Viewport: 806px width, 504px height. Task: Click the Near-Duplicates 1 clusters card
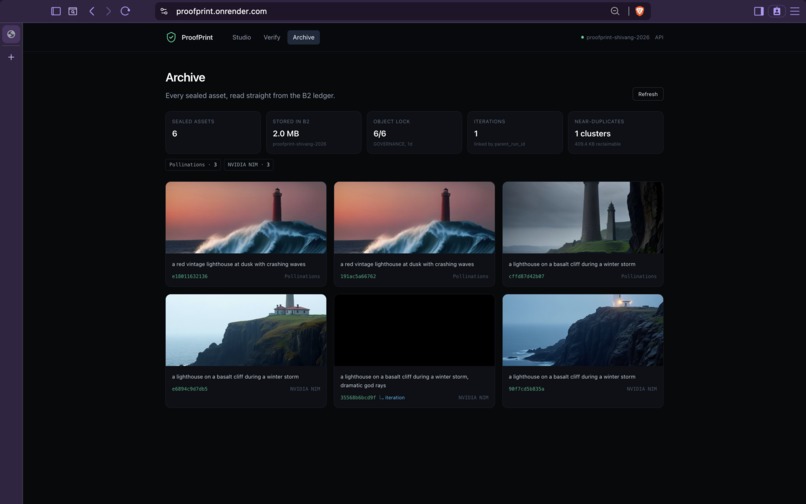coord(616,132)
